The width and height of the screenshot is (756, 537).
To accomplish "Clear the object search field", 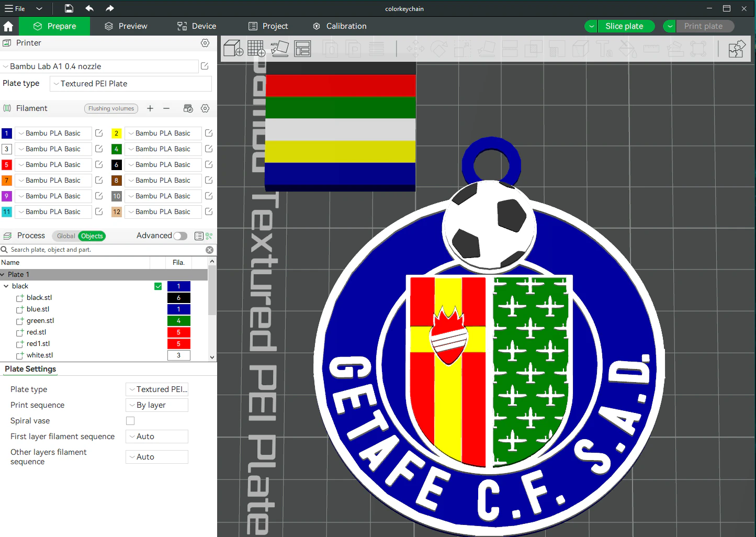I will pos(210,250).
